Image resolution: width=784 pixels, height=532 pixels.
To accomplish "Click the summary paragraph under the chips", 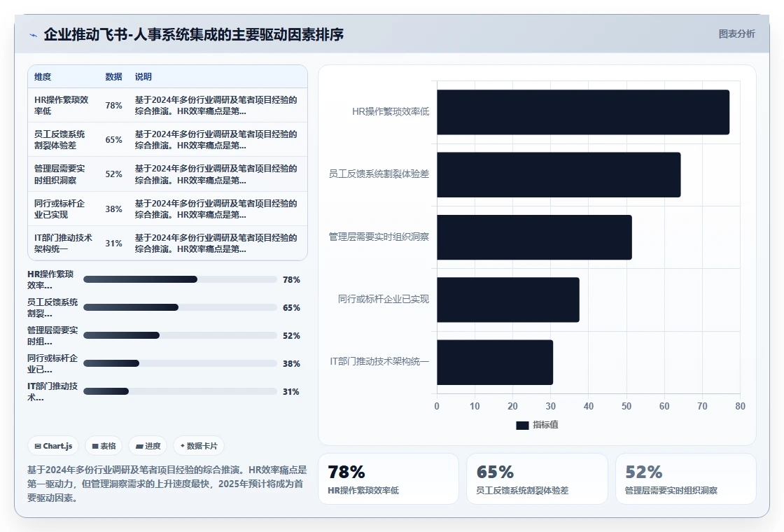I will coord(167,484).
